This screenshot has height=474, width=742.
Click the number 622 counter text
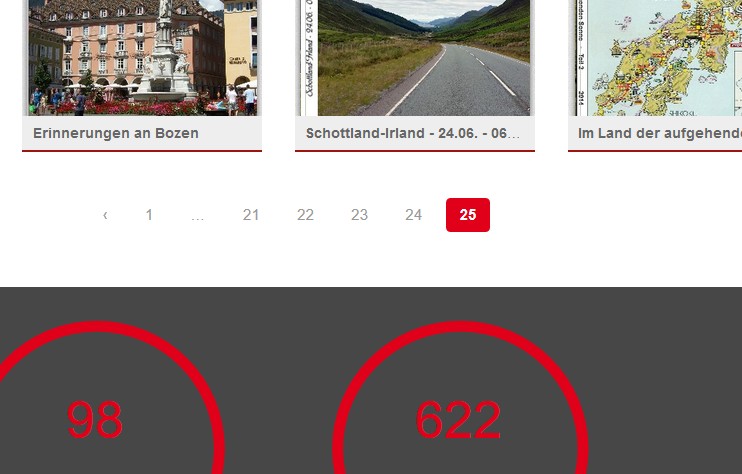click(x=458, y=420)
